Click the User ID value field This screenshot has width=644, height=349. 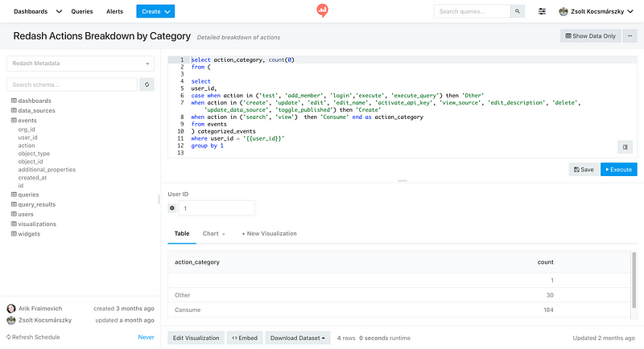pyautogui.click(x=217, y=208)
